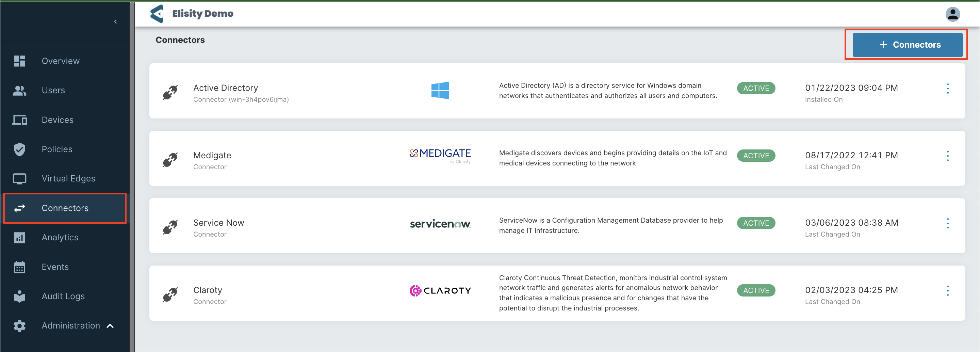Click the Administration gear icon
This screenshot has width=980, height=352.
click(19, 326)
